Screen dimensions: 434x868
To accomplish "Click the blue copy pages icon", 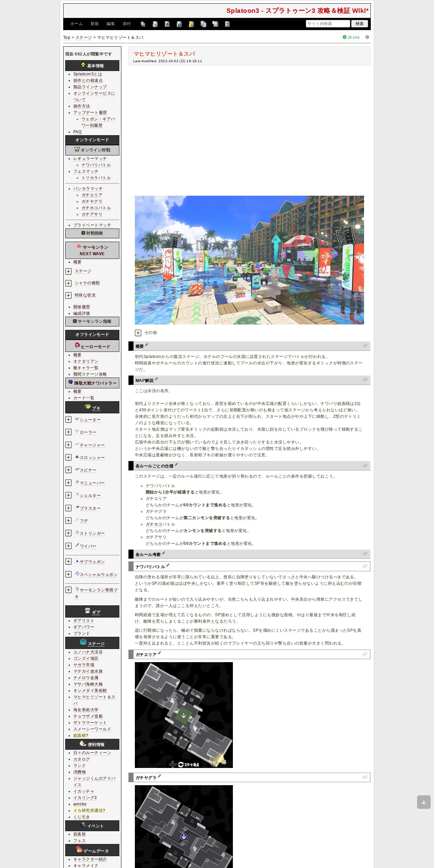I will (x=203, y=24).
